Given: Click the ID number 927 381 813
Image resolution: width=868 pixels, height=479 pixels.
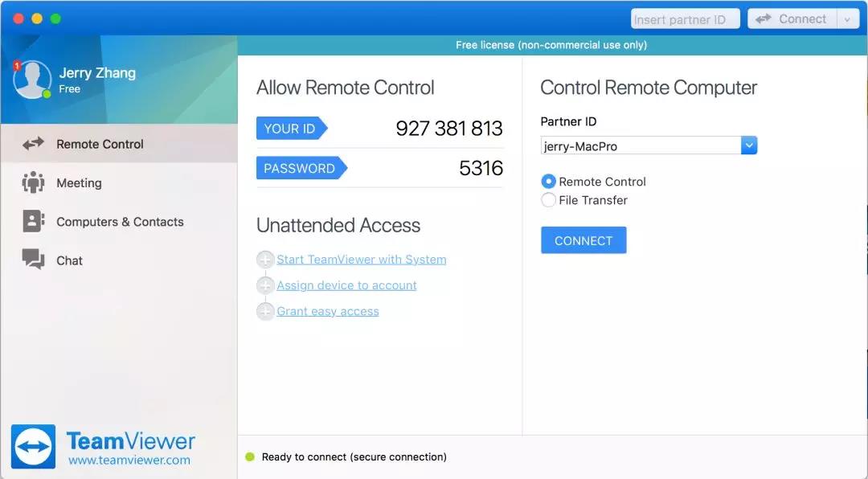Looking at the screenshot, I should 449,129.
